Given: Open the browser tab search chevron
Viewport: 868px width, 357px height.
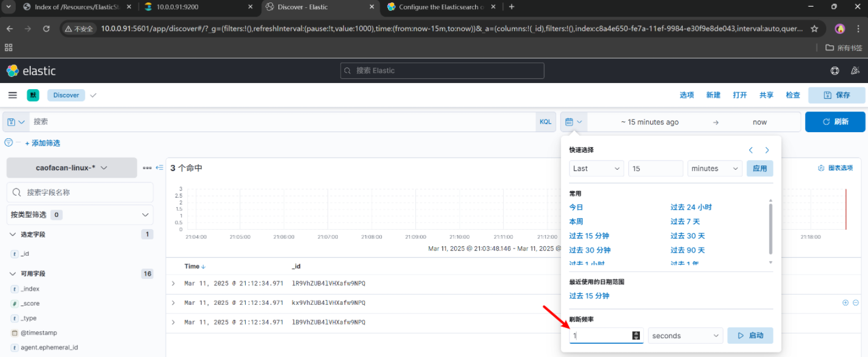Looking at the screenshot, I should 8,7.
